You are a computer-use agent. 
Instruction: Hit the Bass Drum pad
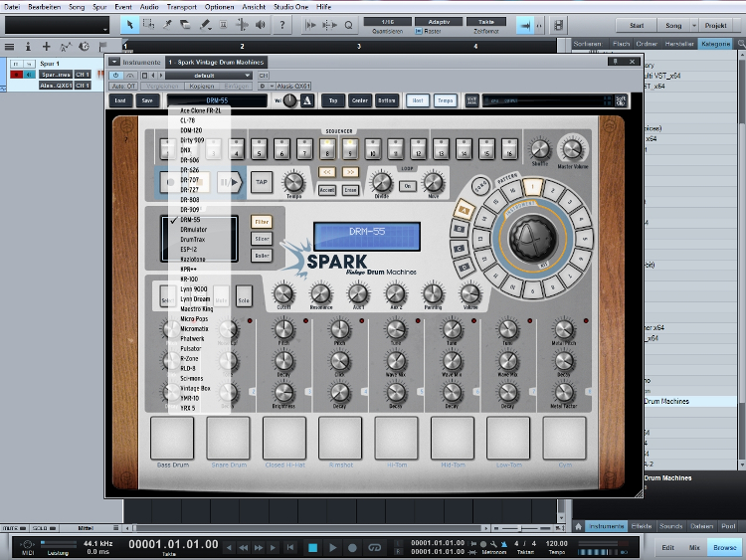172,439
